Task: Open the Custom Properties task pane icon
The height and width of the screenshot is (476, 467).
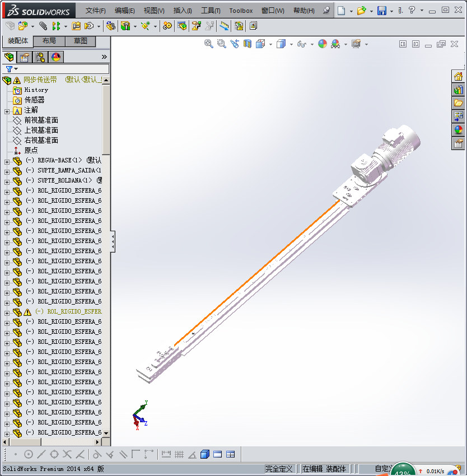Action: (x=458, y=143)
